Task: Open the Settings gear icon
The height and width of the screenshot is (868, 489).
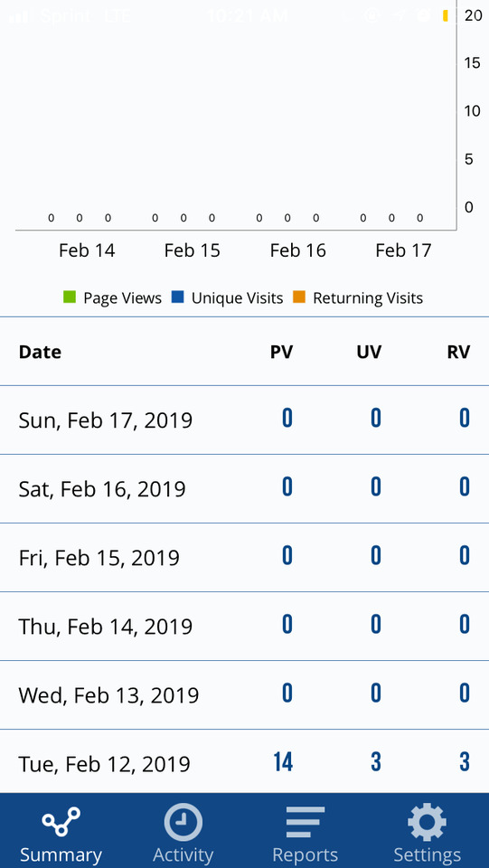Action: coord(427,822)
